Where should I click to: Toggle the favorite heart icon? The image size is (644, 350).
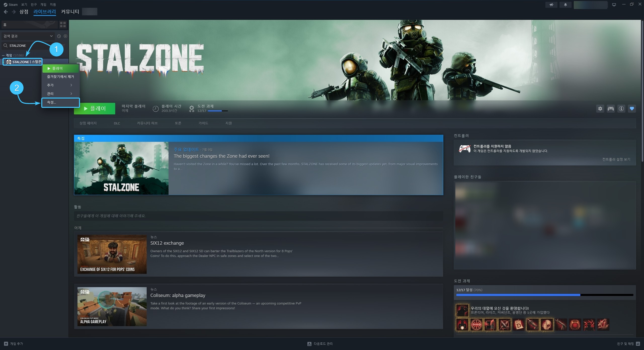[632, 109]
